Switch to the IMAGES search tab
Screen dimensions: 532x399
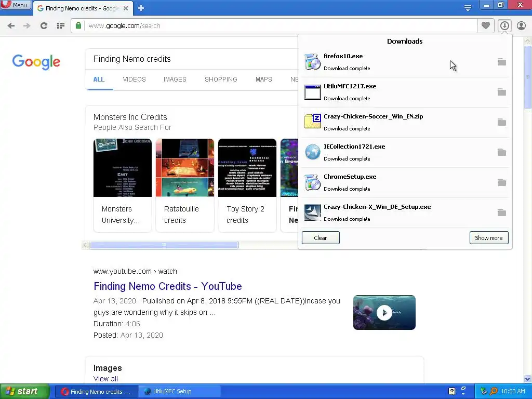[175, 79]
